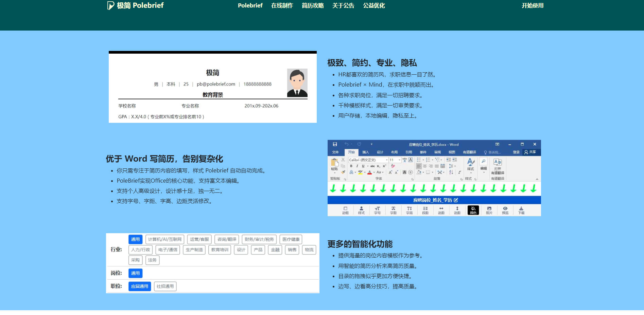The width and height of the screenshot is (644, 315).
Task: Click the Word save disk icon
Action: 335,144
